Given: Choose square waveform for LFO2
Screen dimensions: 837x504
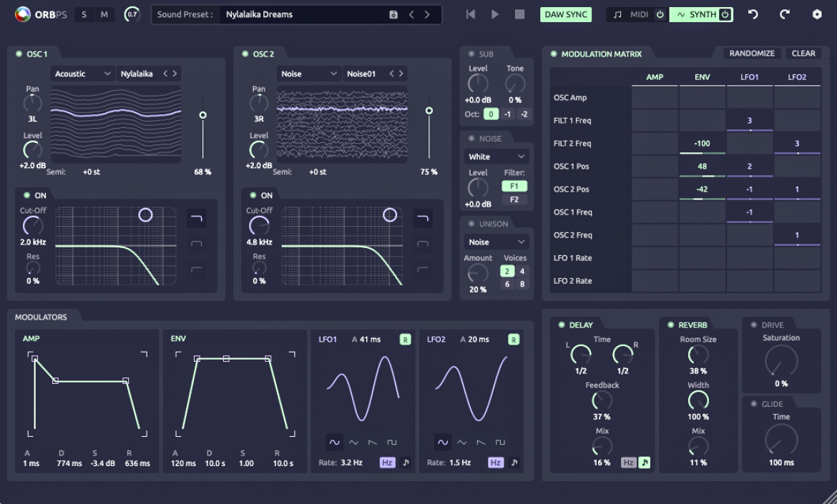Looking at the screenshot, I should click(500, 442).
